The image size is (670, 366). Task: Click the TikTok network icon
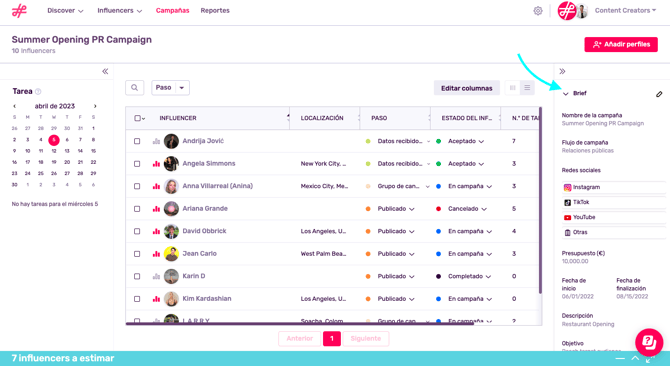pyautogui.click(x=567, y=202)
